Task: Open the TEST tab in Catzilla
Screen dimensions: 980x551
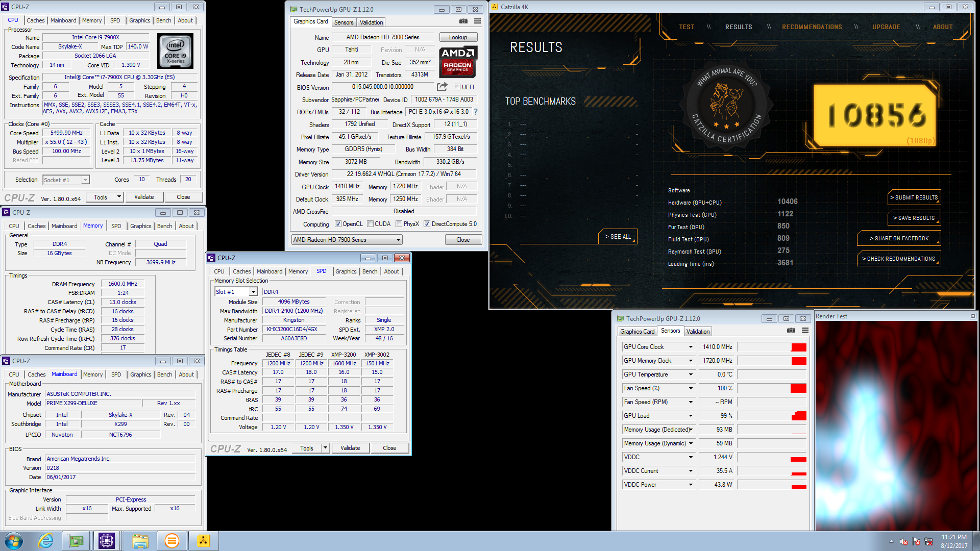Action: pos(687,27)
